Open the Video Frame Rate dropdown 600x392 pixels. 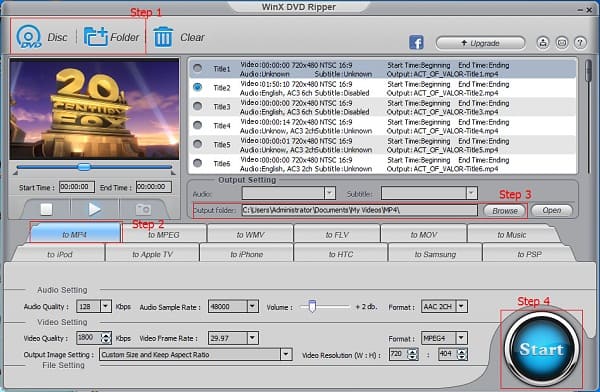[x=252, y=338]
